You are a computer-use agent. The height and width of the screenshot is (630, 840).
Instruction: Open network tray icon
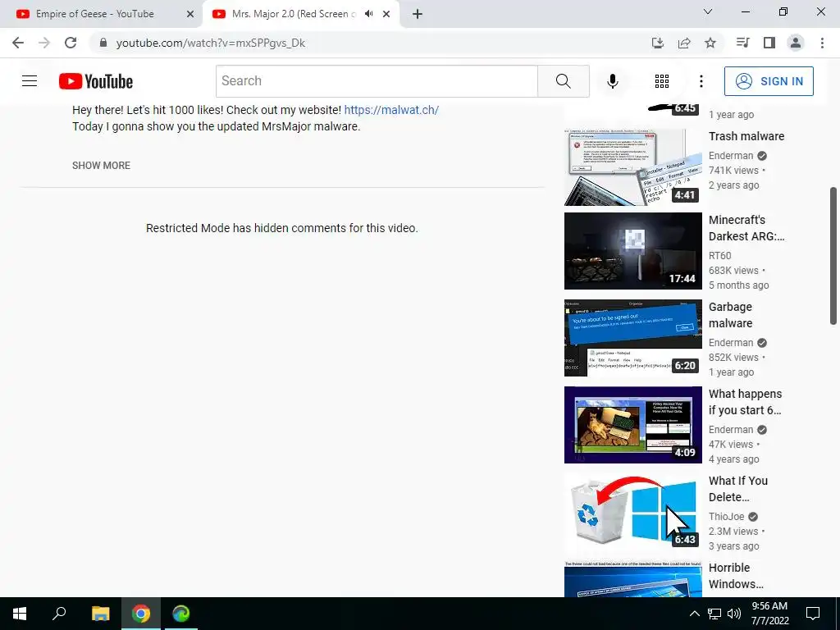[714, 614]
